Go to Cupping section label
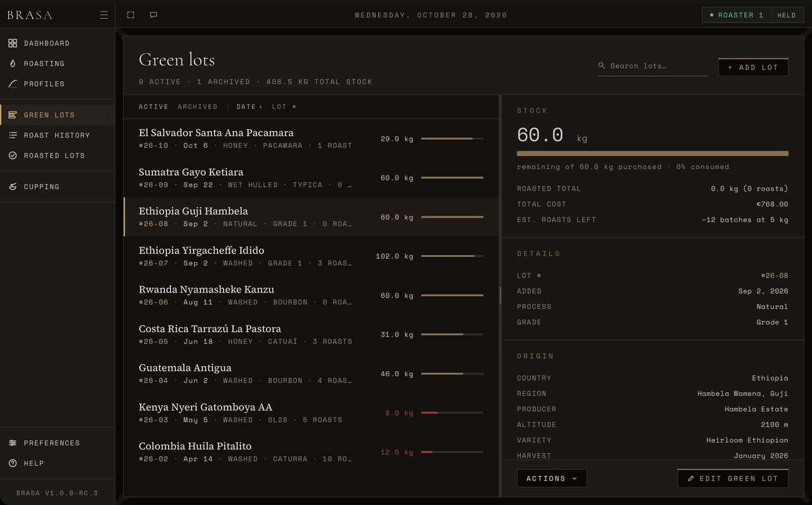Screen dimensions: 812x505 click(x=42, y=187)
